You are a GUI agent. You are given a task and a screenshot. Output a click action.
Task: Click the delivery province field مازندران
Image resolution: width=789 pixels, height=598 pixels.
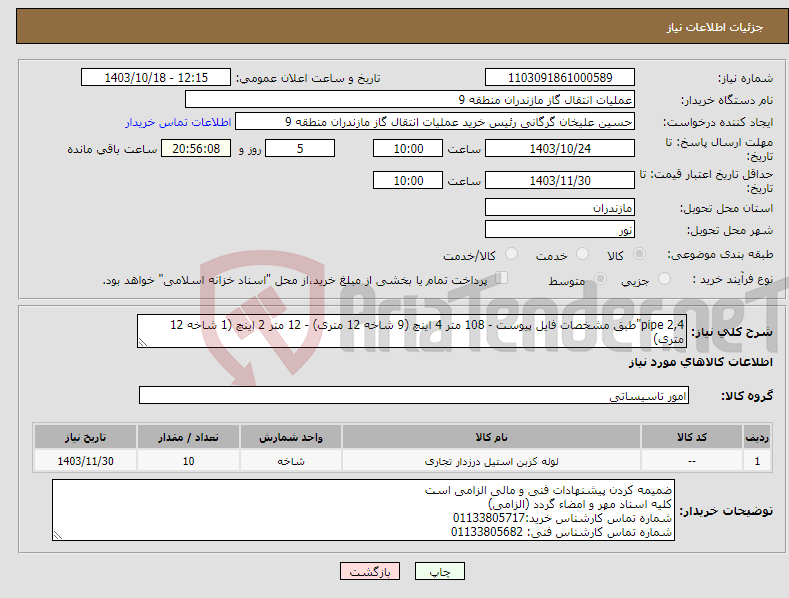click(560, 207)
